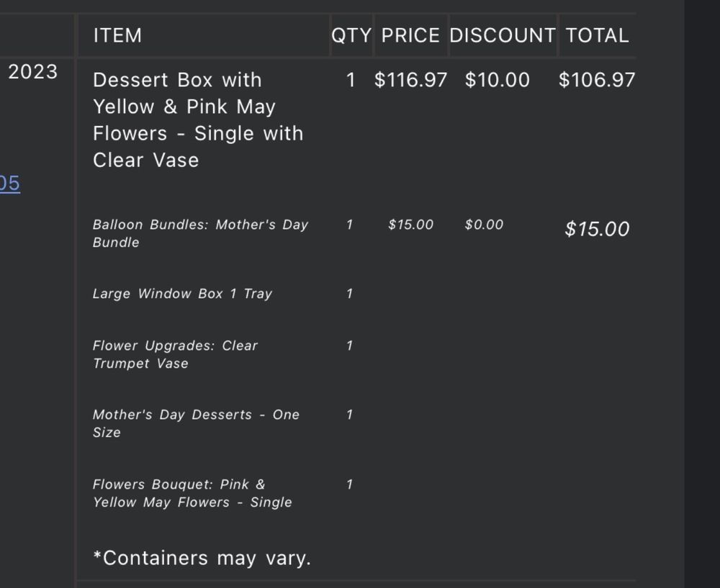Select the Dessert Box with Yellow & Pink item
Screen dimensions: 720x588
coord(198,119)
